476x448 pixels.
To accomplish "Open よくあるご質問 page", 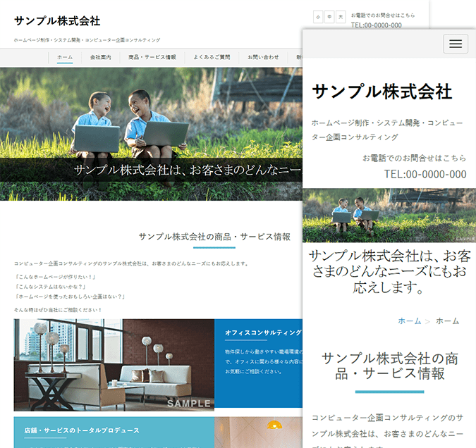I will point(209,57).
